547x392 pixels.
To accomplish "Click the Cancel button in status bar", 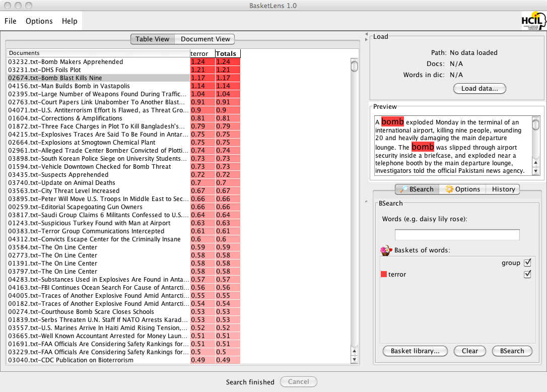I will pos(298,381).
